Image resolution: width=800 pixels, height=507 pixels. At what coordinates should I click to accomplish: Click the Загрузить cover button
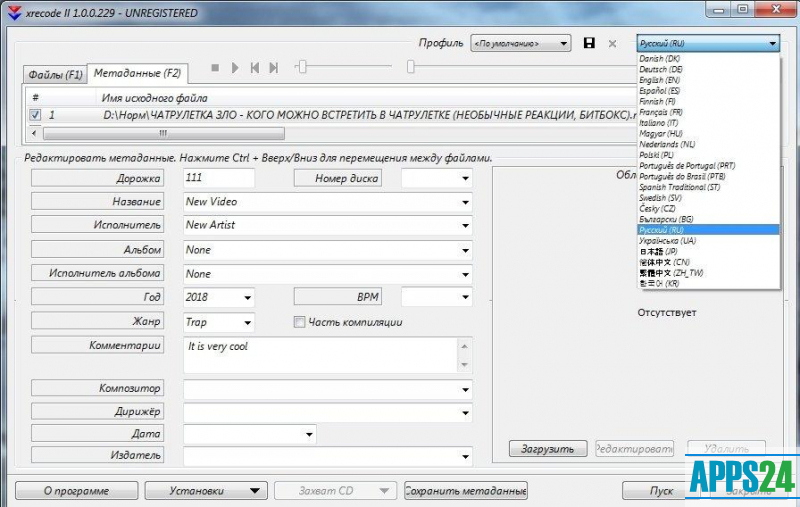click(x=548, y=449)
